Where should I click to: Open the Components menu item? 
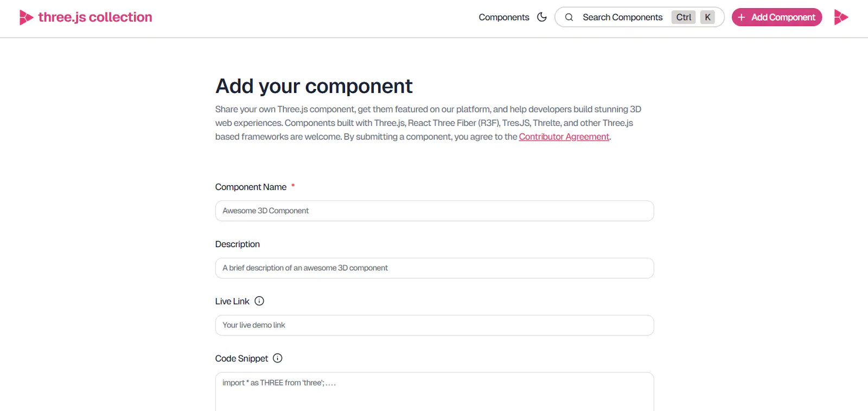pos(504,17)
